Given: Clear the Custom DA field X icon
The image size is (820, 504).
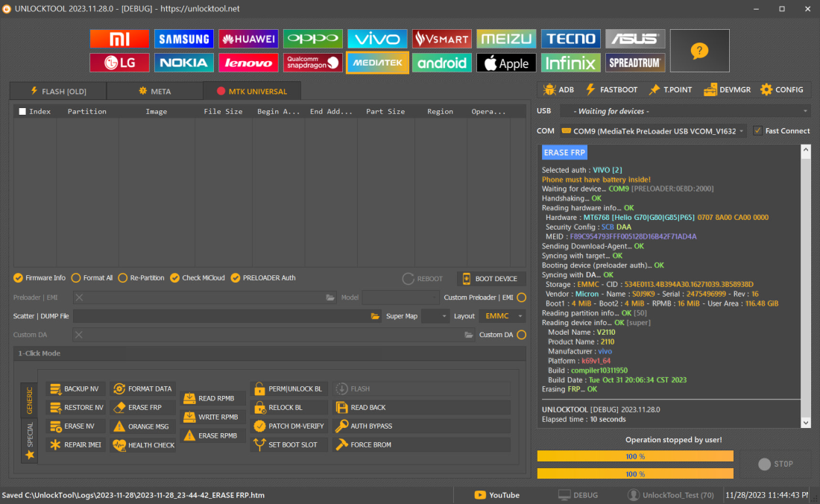Looking at the screenshot, I should click(79, 335).
